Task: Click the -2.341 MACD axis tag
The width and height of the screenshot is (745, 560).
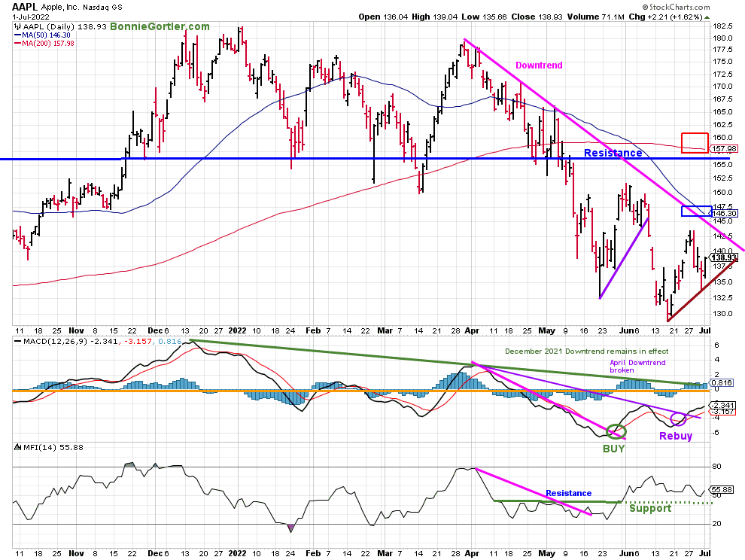Action: point(723,405)
